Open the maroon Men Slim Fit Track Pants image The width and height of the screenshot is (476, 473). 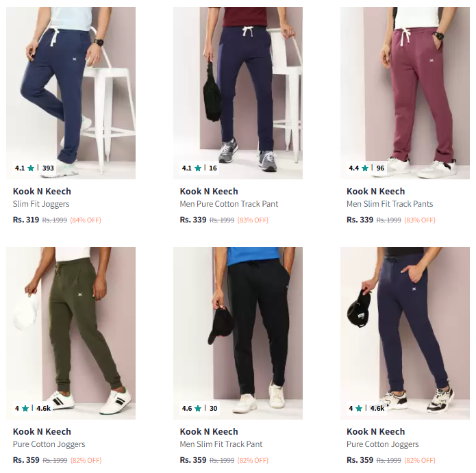[405, 93]
